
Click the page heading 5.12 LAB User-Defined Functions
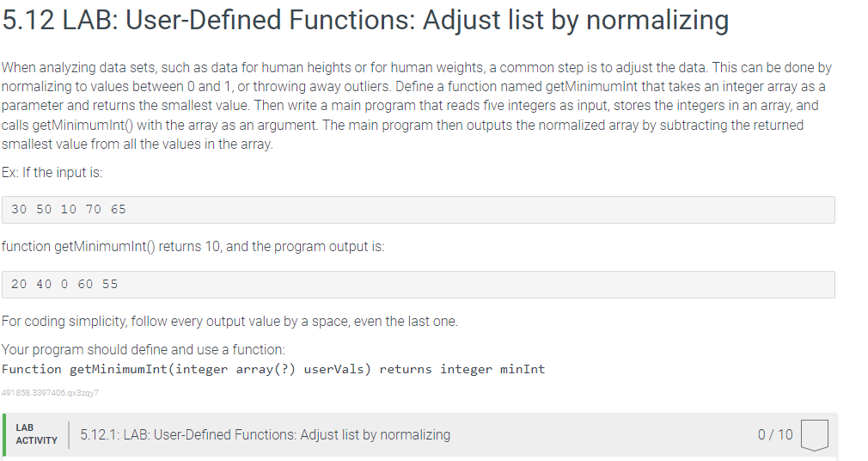[x=365, y=21]
